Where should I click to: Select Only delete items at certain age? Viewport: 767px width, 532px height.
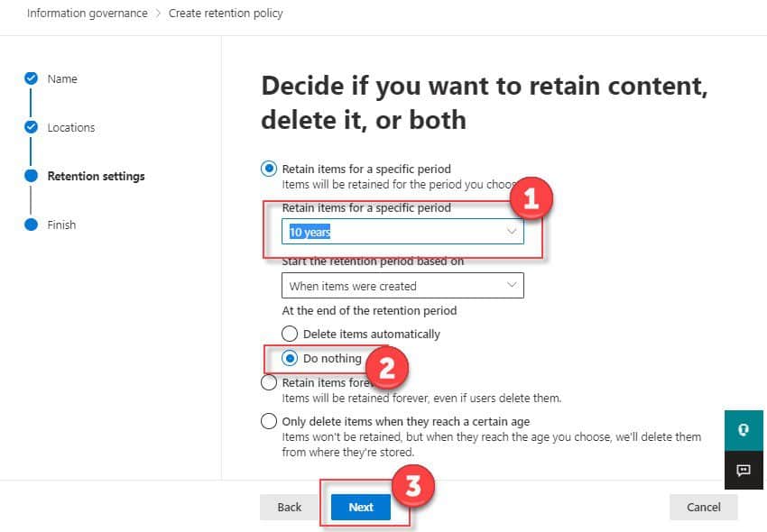269,421
